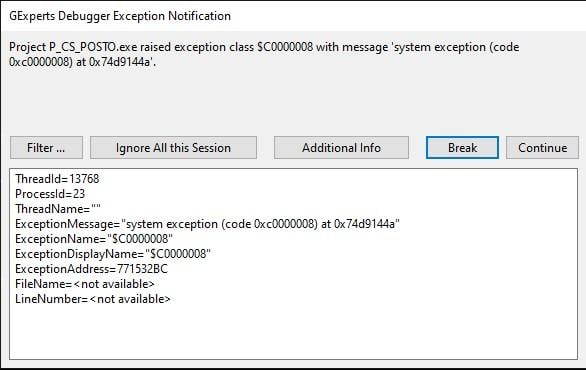Click the ExceptionName="$C0000008" line

(x=94, y=239)
